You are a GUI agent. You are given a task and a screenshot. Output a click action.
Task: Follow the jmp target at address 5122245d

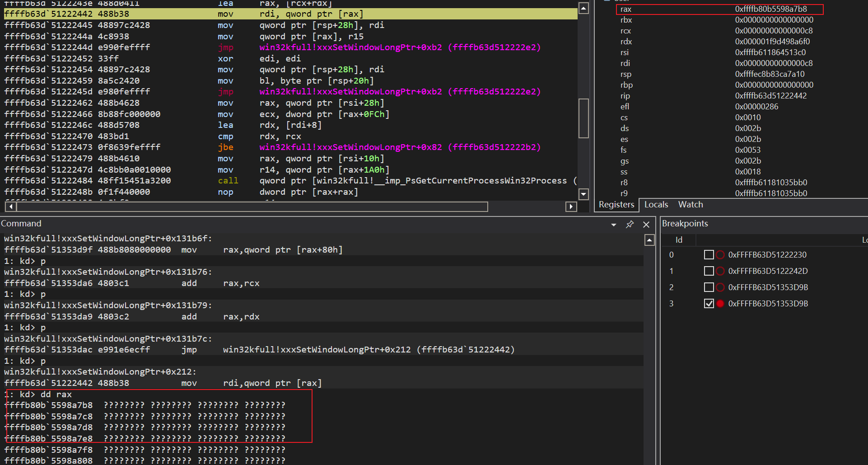pos(400,92)
